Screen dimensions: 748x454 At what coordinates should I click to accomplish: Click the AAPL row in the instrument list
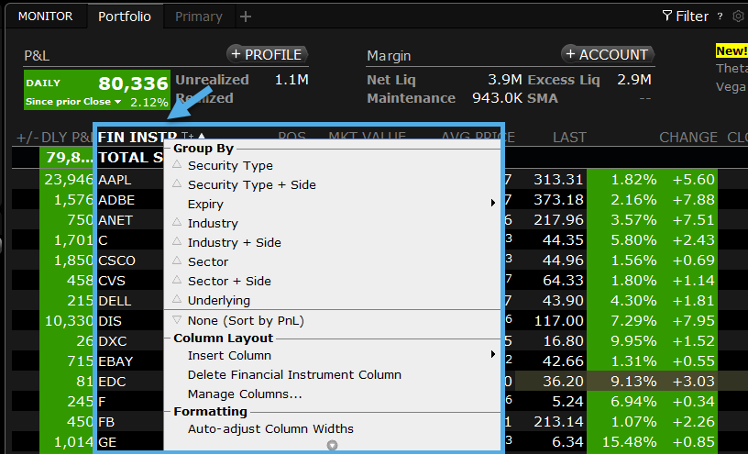pyautogui.click(x=116, y=180)
